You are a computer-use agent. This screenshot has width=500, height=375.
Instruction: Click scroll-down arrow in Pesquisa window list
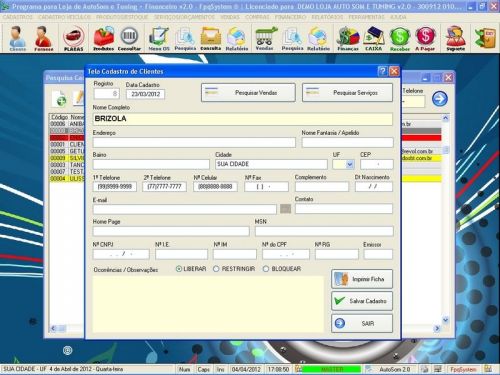click(x=445, y=320)
